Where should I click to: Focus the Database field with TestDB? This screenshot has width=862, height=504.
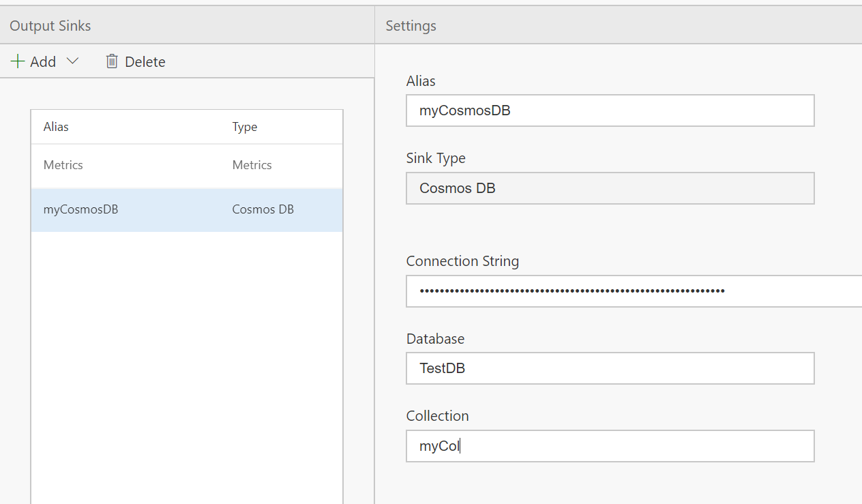(x=610, y=368)
